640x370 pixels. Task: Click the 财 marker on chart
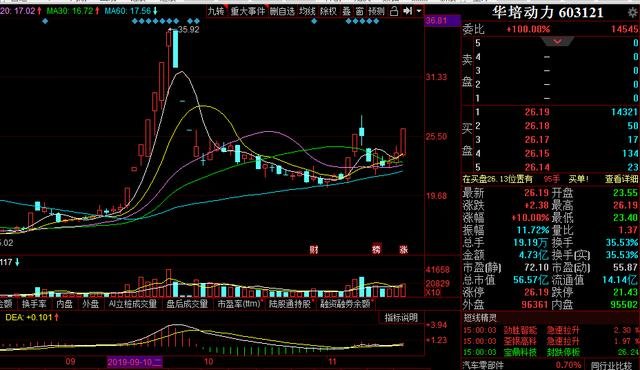tap(313, 249)
